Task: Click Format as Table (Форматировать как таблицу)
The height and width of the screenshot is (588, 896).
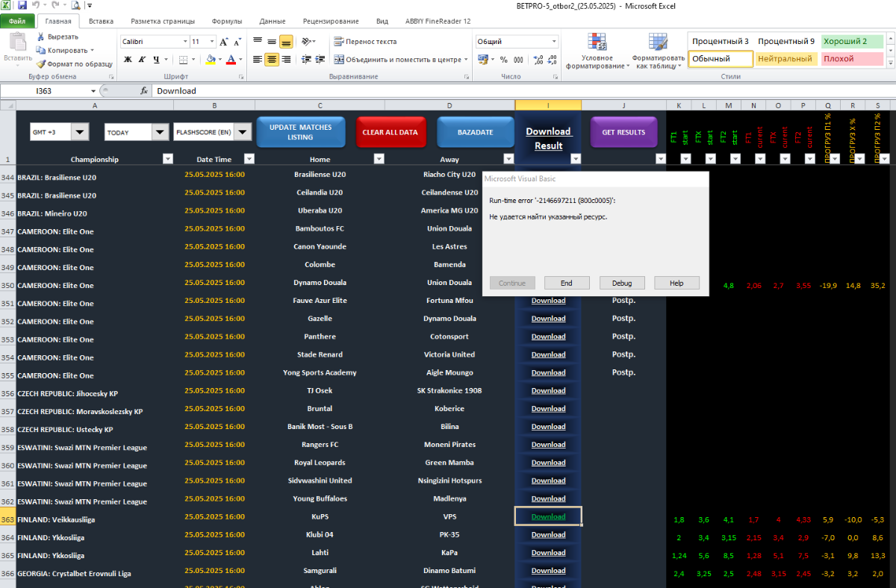Action: 658,51
